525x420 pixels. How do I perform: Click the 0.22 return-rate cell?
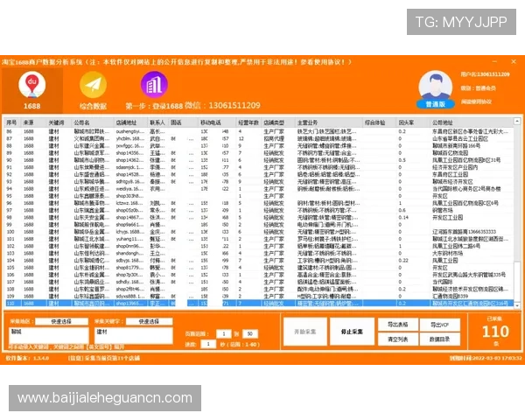tap(403, 261)
